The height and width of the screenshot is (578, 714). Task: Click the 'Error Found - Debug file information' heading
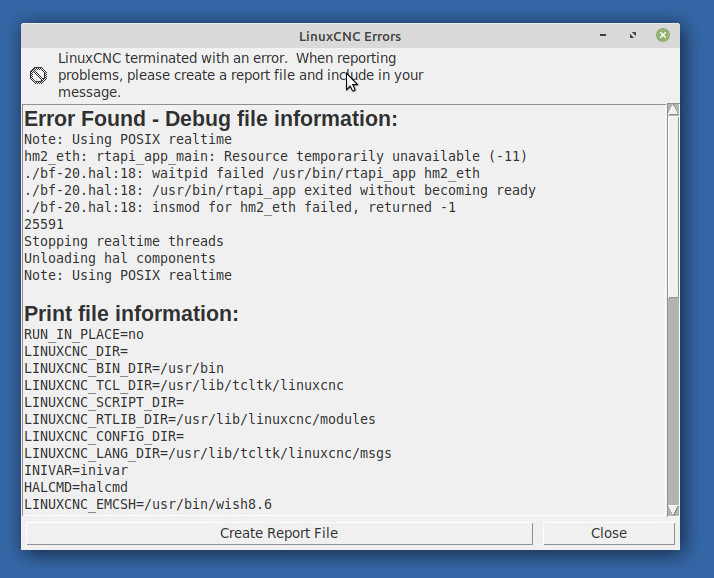[x=211, y=119]
